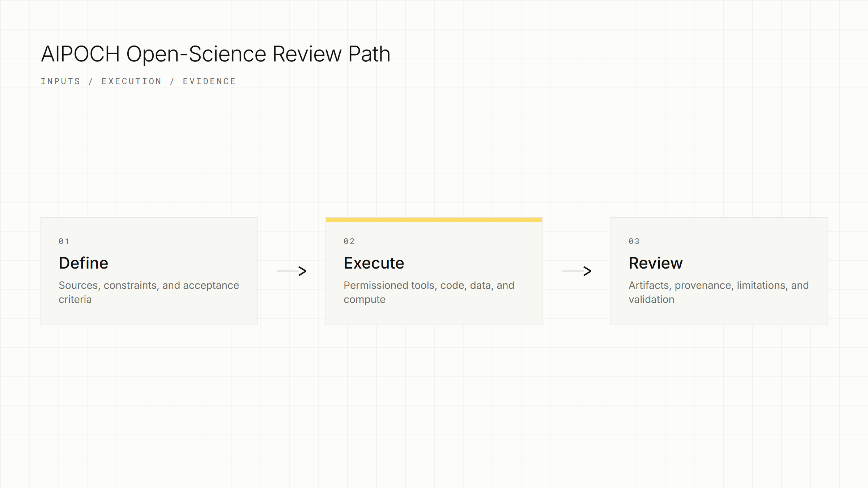The image size is (868, 488).
Task: Click the 01 step number
Action: click(64, 241)
